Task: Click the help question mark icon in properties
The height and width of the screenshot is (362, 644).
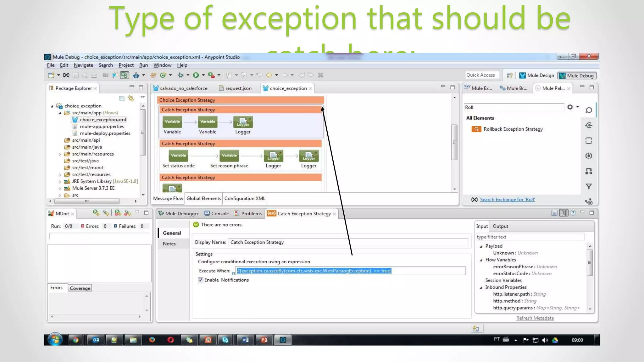Action: [573, 213]
